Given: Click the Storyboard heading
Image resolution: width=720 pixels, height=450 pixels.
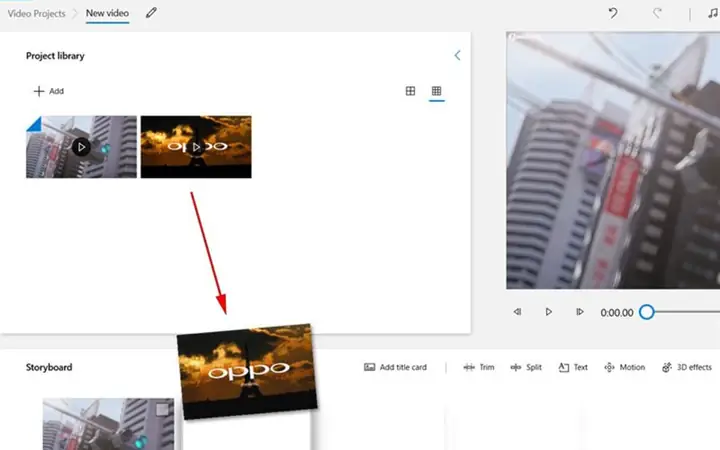Looking at the screenshot, I should 49,367.
